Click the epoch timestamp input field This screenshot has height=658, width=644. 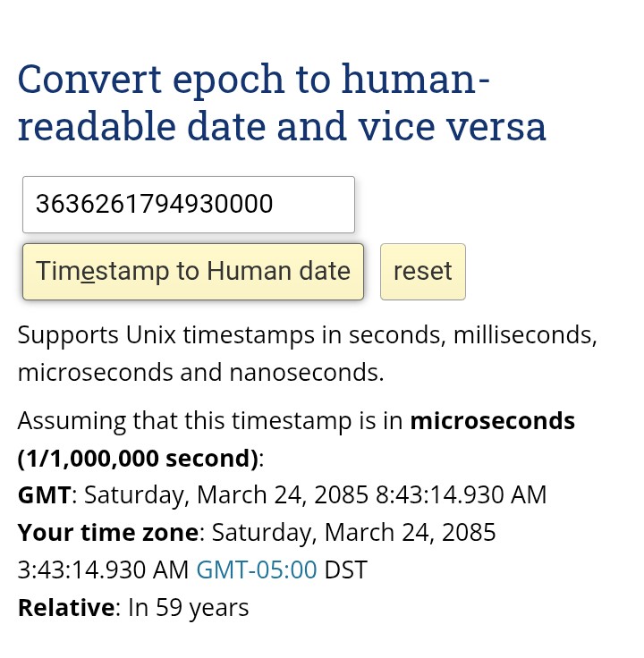188,205
